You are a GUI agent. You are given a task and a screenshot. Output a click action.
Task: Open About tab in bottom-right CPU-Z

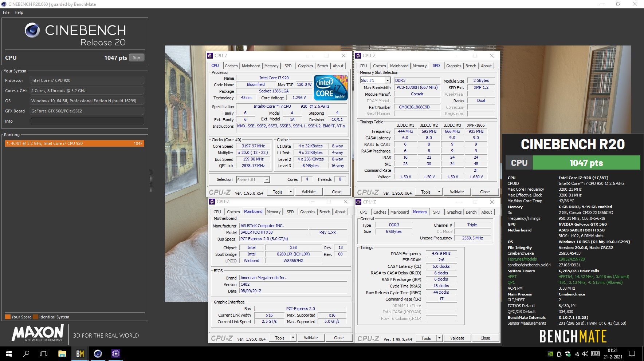(x=487, y=212)
